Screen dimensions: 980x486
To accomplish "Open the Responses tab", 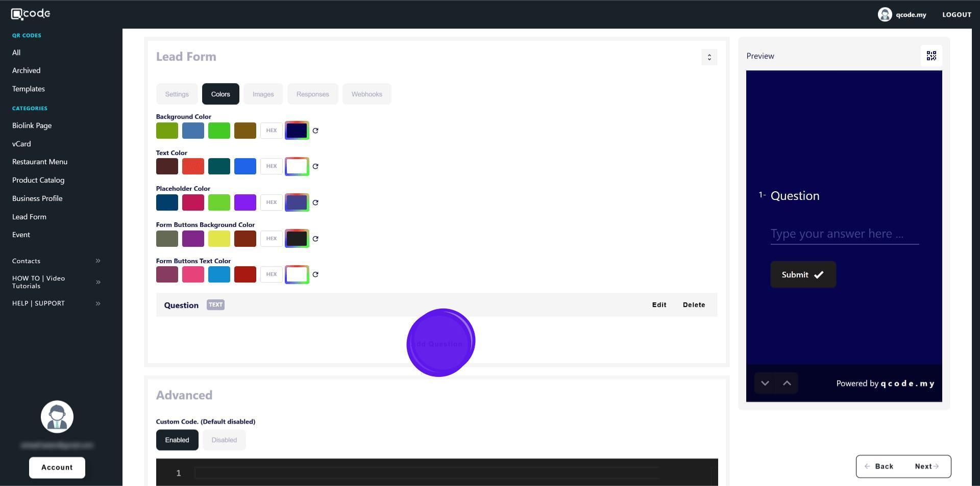I will click(x=312, y=94).
